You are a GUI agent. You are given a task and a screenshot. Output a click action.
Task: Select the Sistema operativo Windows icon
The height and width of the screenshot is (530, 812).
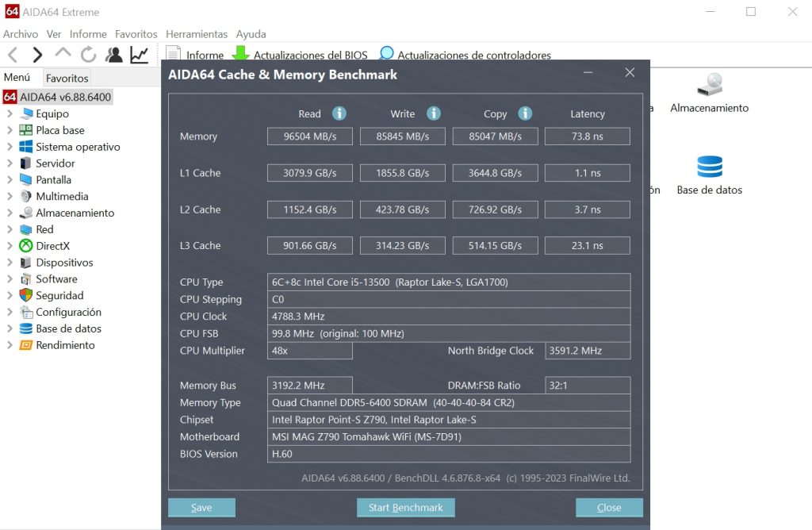(26, 147)
